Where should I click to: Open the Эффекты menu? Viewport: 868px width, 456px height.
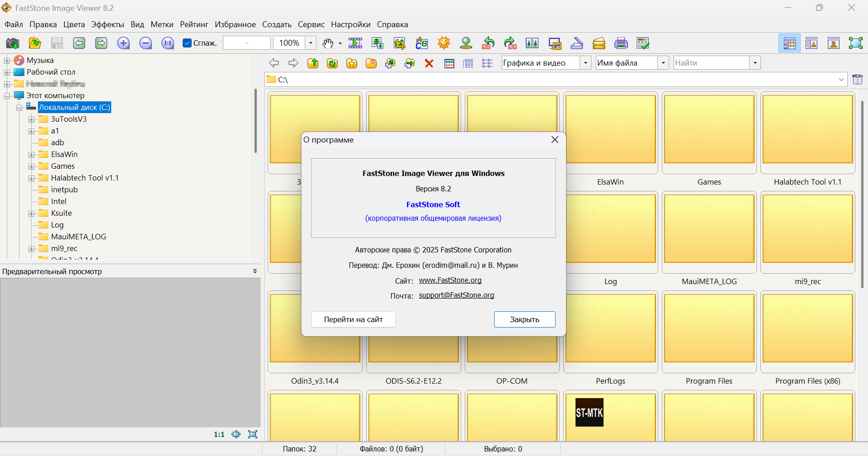[x=108, y=24]
